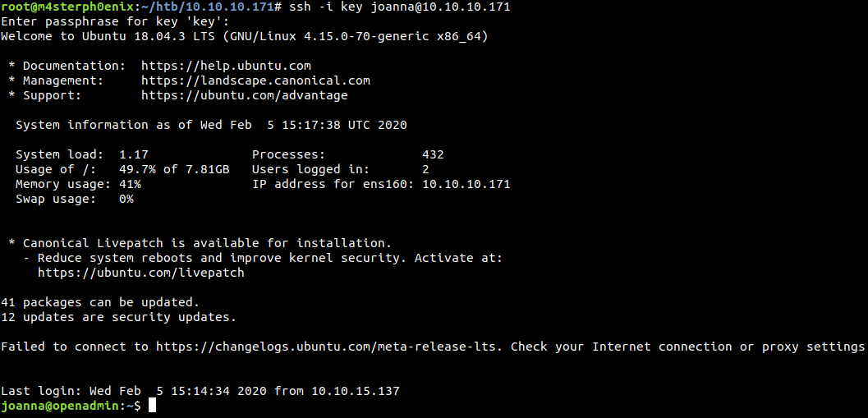Click the https://help.ubuntu.com documentation link

click(226, 66)
